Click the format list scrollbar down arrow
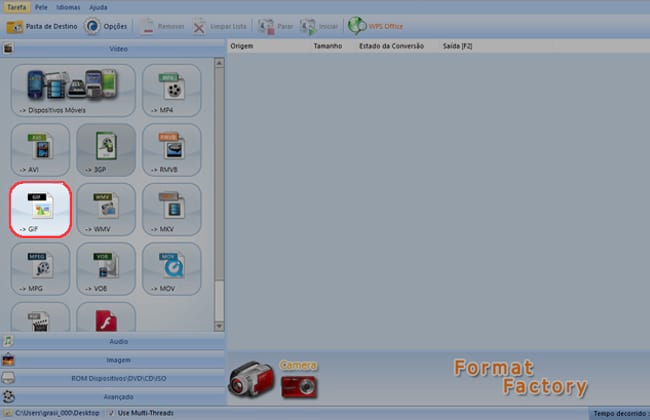The height and width of the screenshot is (420, 650). [x=220, y=328]
